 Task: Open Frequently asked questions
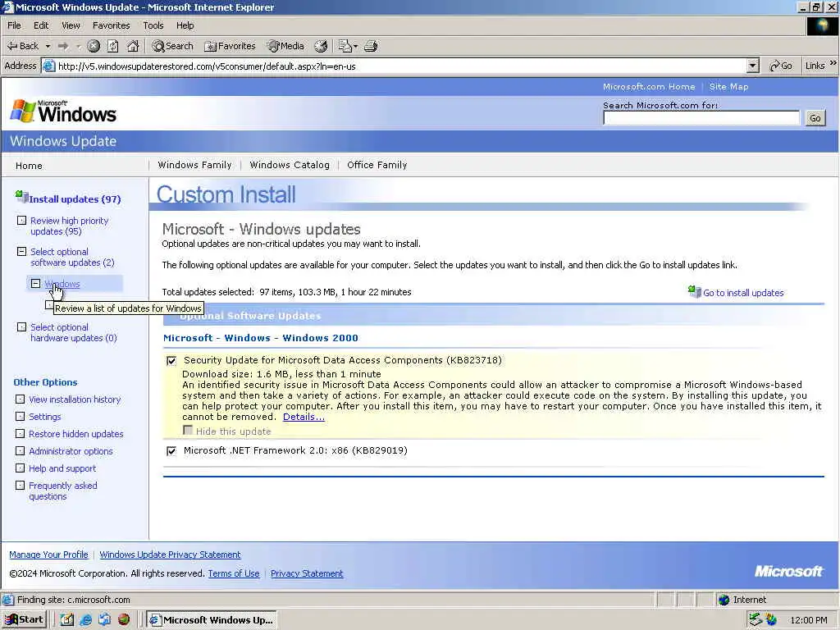tap(62, 491)
